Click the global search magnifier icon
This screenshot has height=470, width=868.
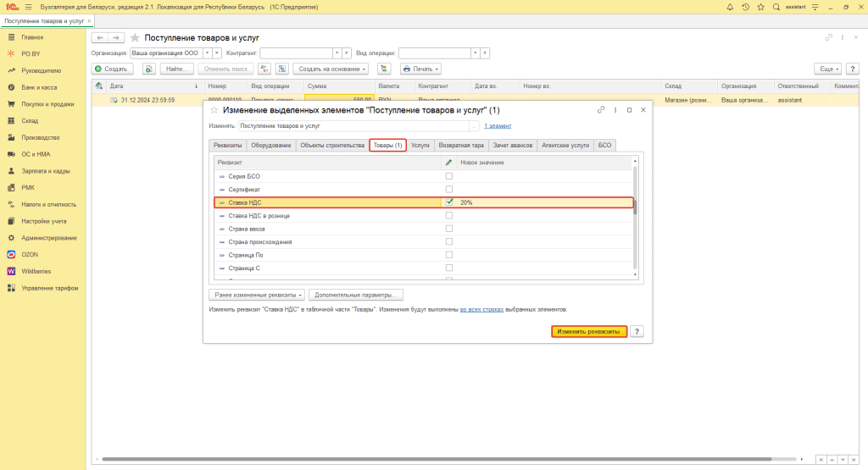(776, 7)
